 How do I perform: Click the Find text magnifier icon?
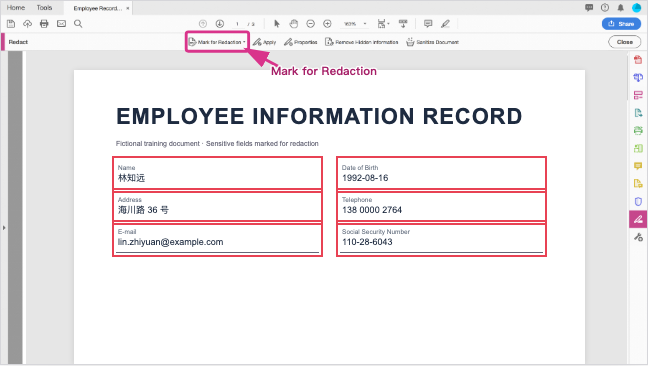tap(78, 24)
